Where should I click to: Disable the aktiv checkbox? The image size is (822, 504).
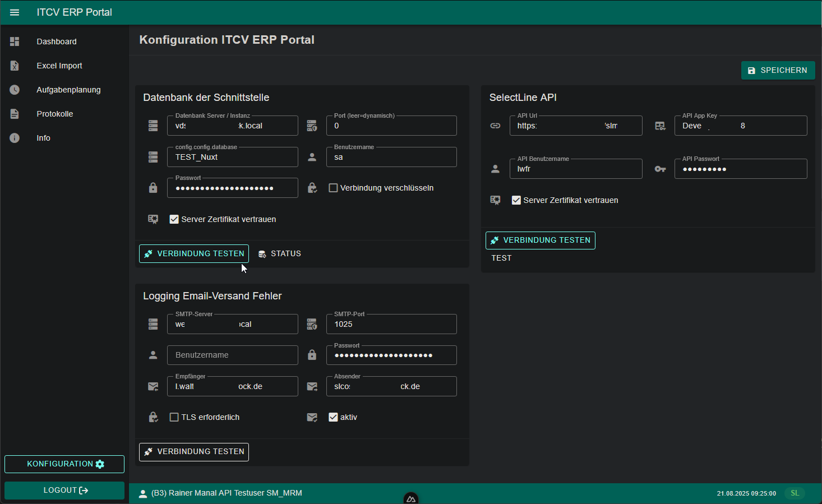[x=333, y=417]
